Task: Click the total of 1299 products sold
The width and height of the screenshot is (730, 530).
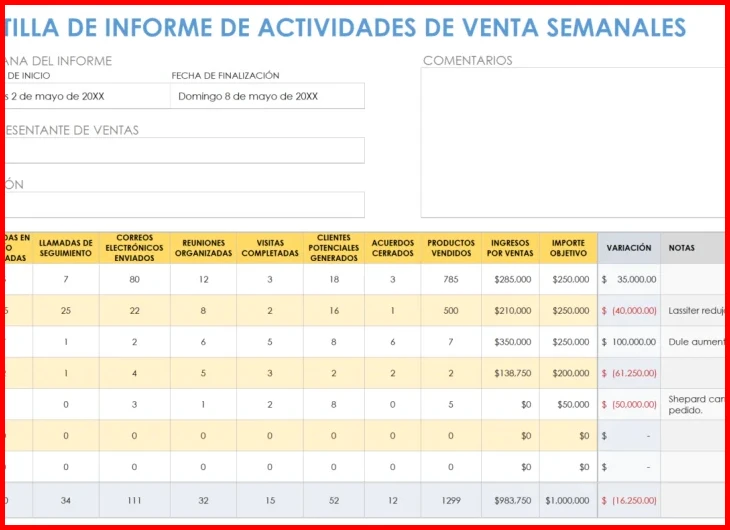Action: [x=451, y=501]
